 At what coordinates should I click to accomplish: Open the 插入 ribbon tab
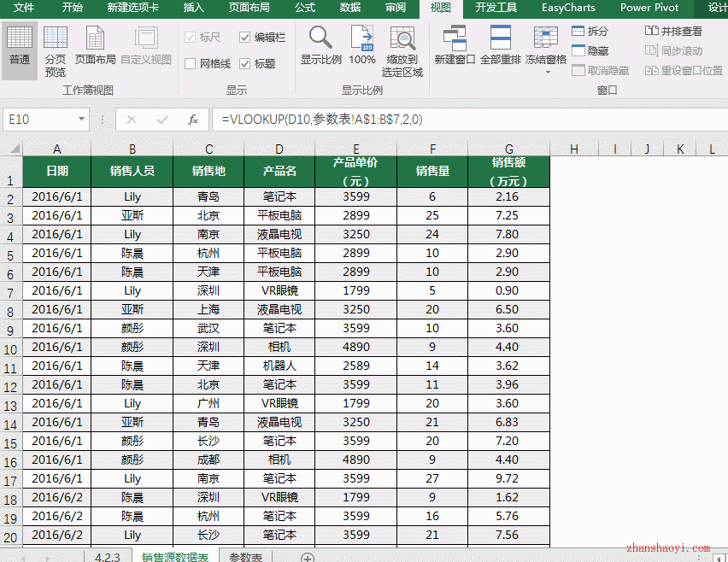point(194,8)
